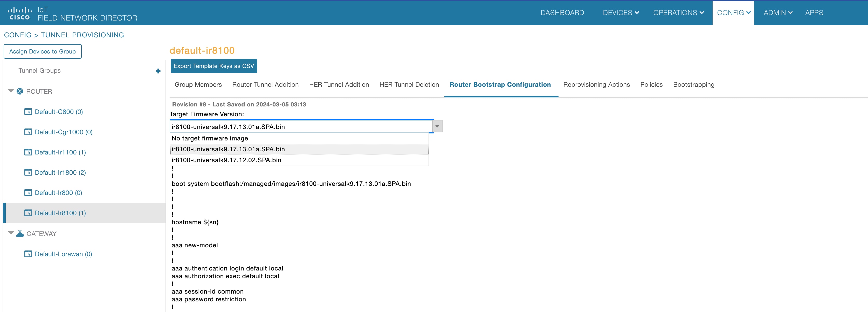Open Default-C800 (0) group
This screenshot has width=868, height=312.
pyautogui.click(x=59, y=112)
